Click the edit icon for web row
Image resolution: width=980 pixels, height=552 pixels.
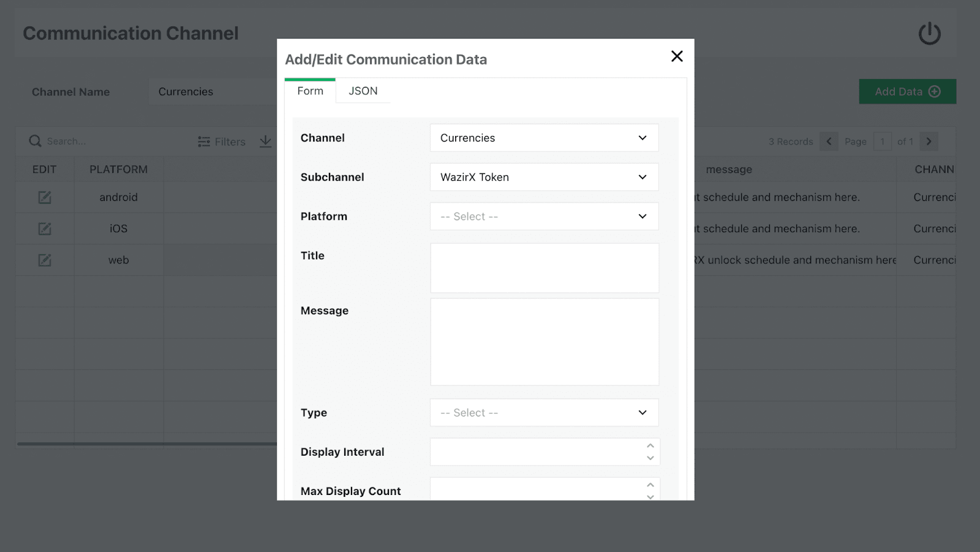[45, 260]
